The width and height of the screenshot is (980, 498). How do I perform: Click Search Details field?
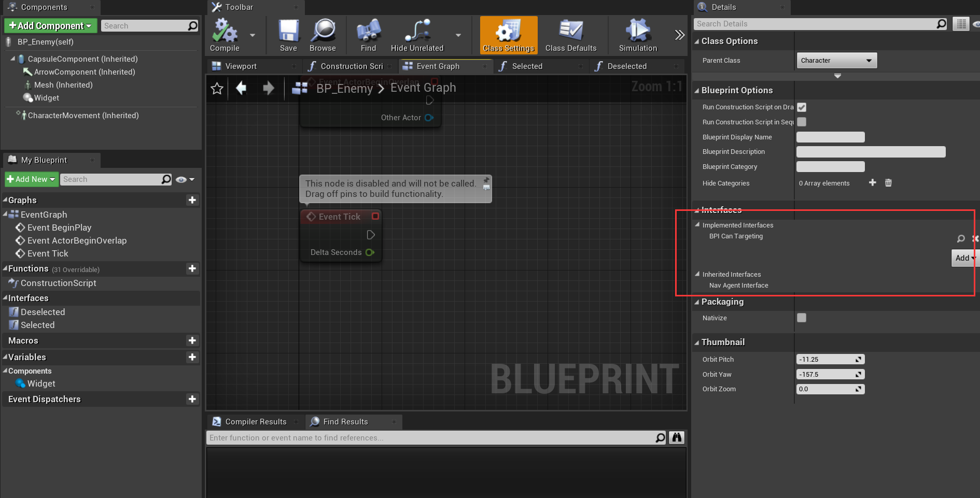[x=820, y=24]
